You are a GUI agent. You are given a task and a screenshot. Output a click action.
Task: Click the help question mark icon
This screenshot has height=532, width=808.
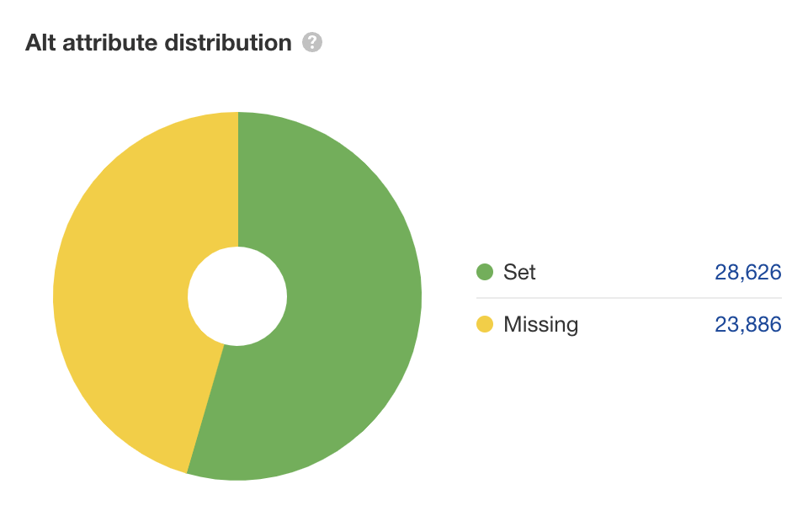[312, 42]
